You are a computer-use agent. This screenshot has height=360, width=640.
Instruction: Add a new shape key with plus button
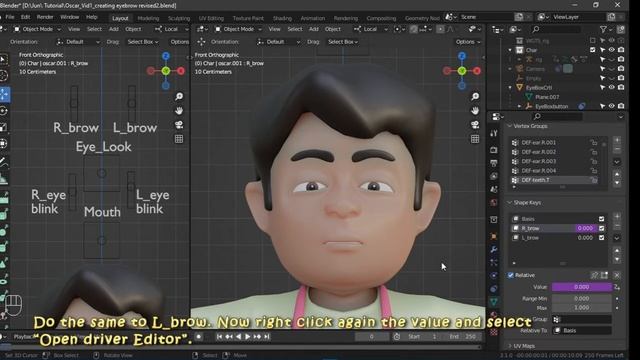pos(617,216)
